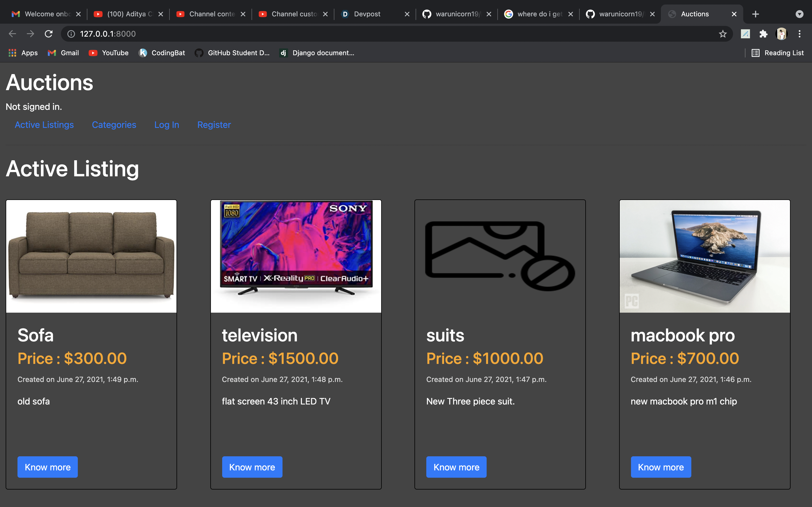Open the Reading List panel
Screen dimensions: 812x507
pyautogui.click(x=777, y=53)
